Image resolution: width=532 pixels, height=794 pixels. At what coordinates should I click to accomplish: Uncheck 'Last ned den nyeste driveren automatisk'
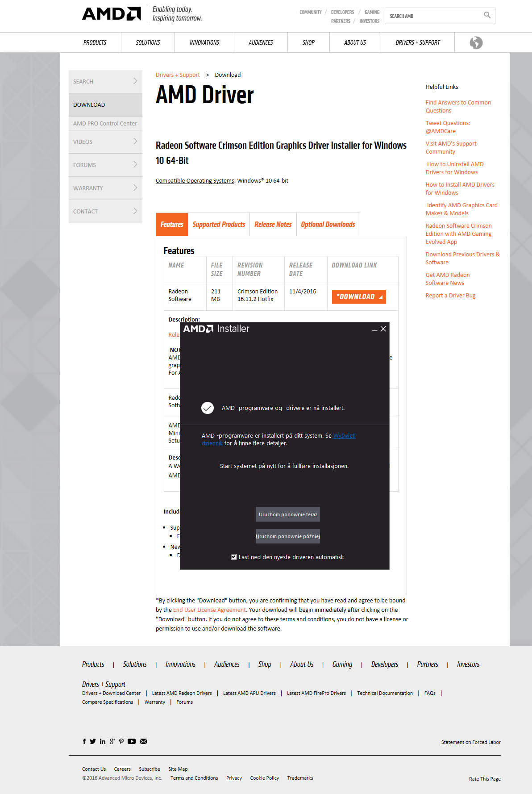point(233,557)
